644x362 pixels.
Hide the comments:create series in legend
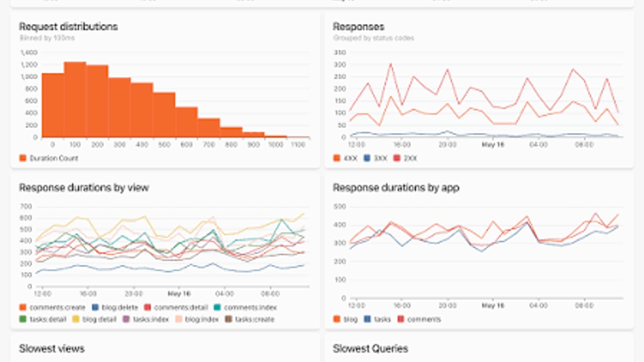tap(53, 308)
